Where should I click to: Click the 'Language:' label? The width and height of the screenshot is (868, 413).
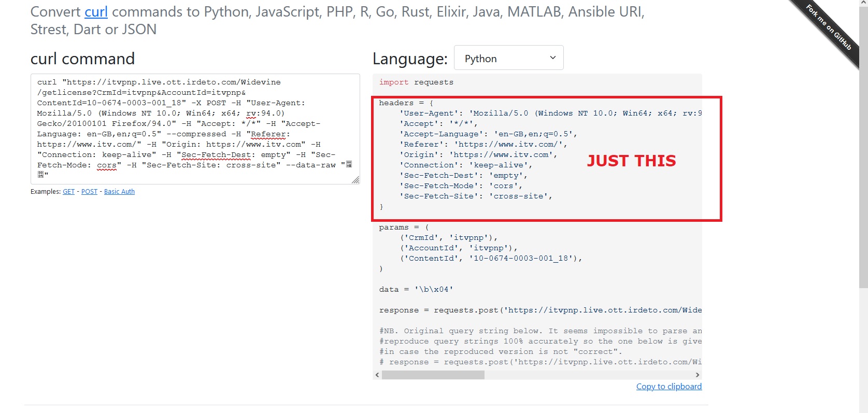click(x=410, y=59)
